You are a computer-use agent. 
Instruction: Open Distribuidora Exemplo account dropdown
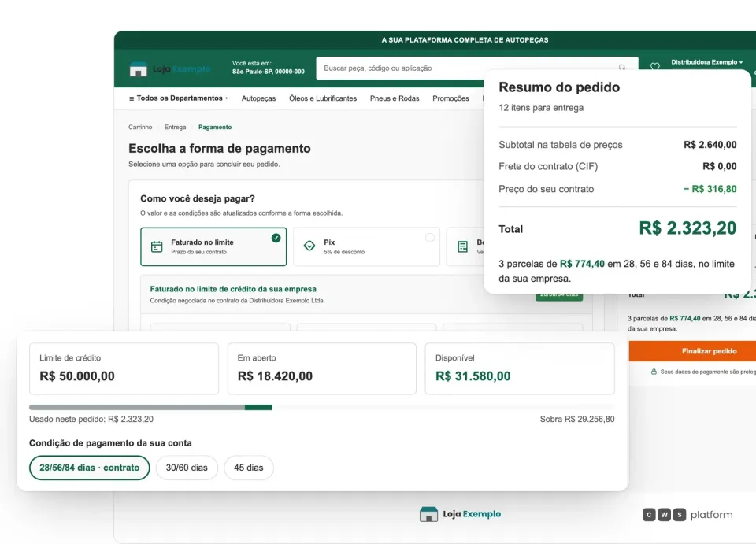(x=706, y=62)
